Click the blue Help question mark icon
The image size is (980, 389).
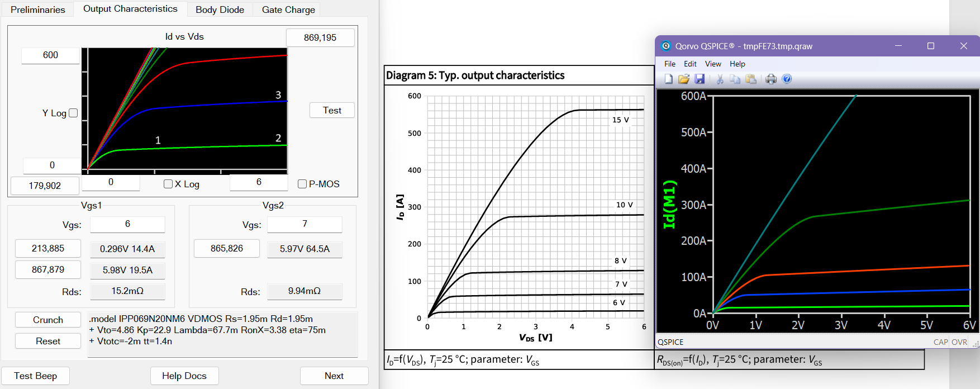787,79
